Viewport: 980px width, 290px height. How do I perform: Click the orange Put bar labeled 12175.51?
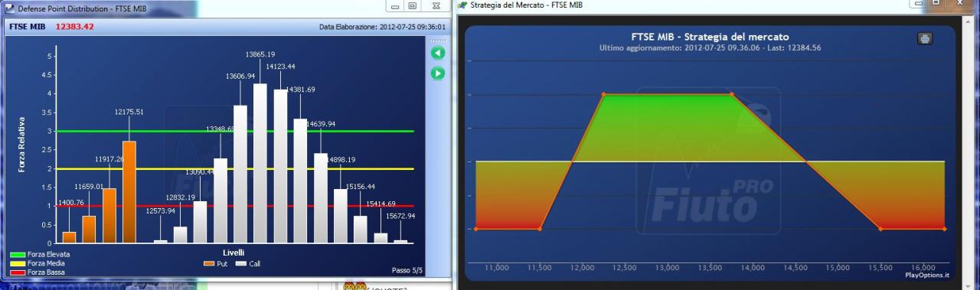click(129, 192)
